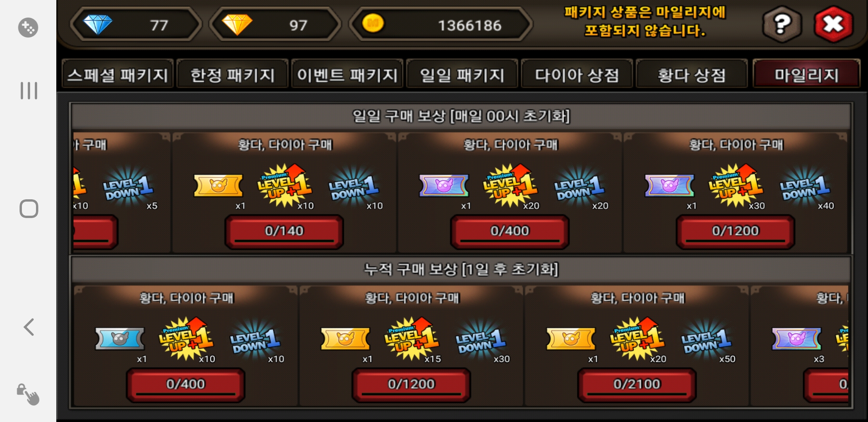Switch to the 다이아 상점 tab
Screen dimensions: 868x422
coord(577,74)
